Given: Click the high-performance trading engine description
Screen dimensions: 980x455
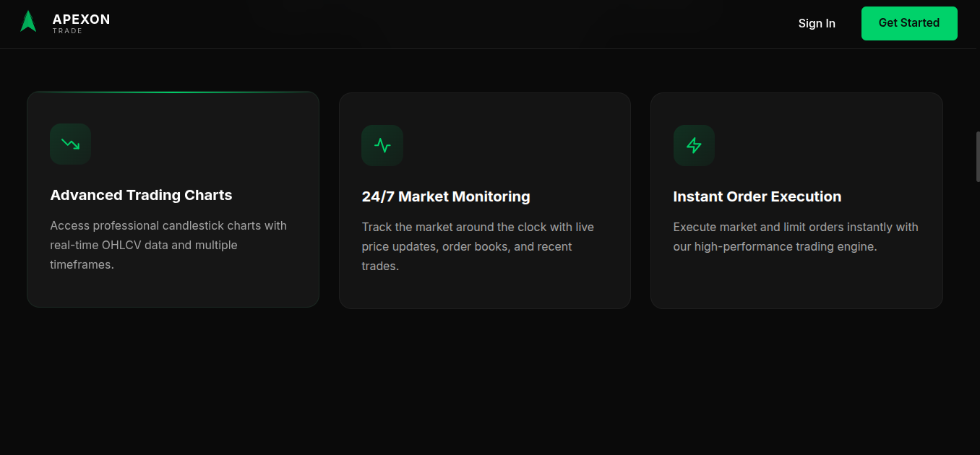Looking at the screenshot, I should click(x=796, y=237).
